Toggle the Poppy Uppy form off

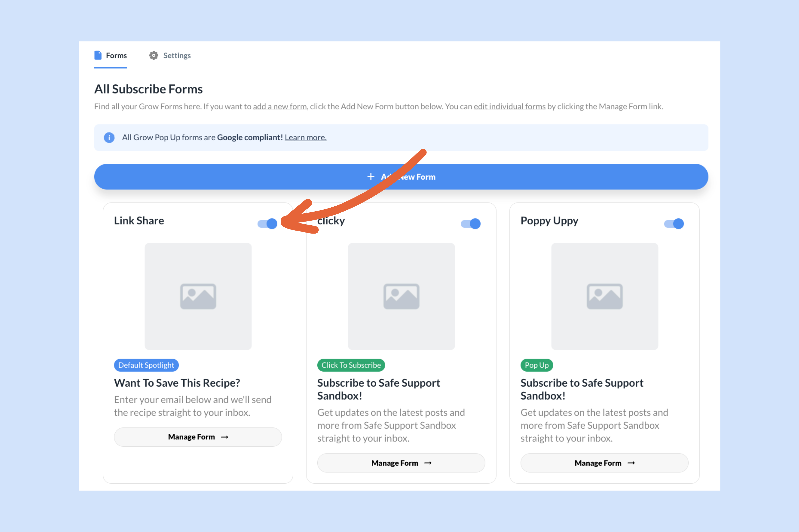point(673,223)
